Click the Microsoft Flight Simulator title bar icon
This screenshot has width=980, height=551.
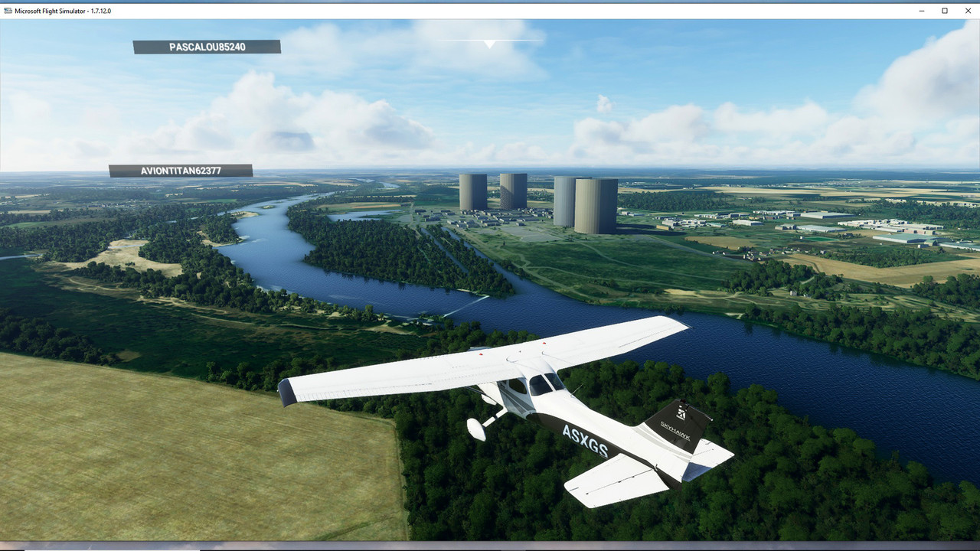click(x=8, y=11)
